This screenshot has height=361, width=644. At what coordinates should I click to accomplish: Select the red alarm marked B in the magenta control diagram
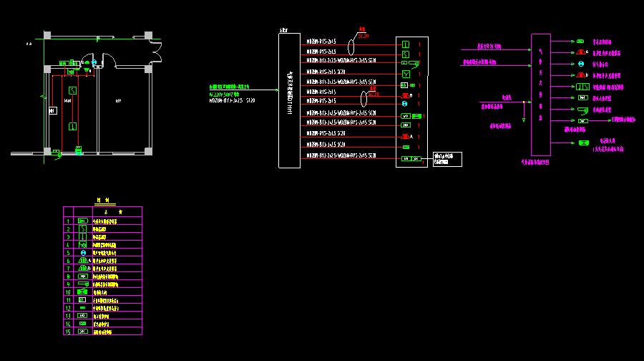coord(581,74)
